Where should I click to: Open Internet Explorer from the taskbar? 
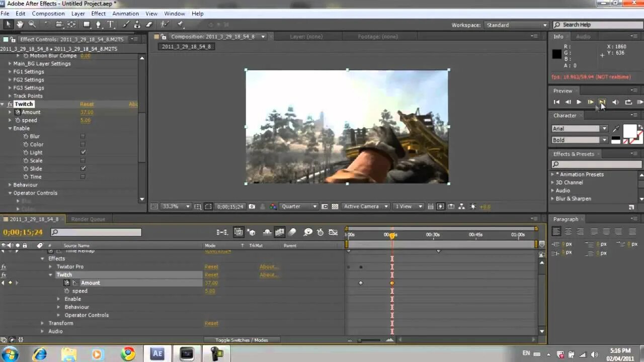point(39,354)
